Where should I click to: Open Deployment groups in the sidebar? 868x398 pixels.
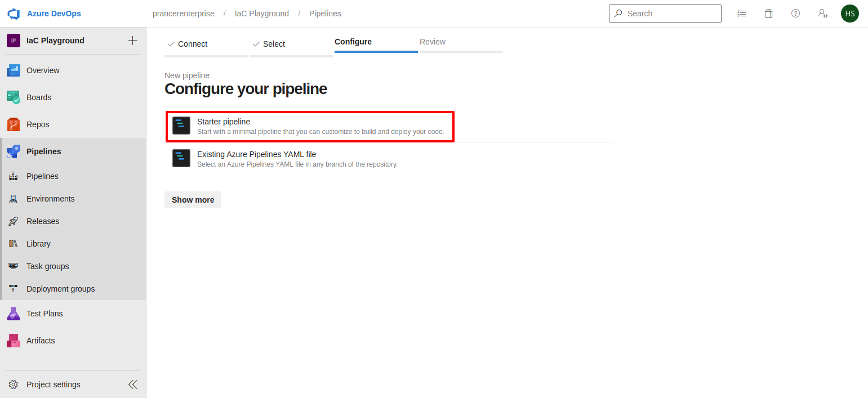pyautogui.click(x=61, y=289)
